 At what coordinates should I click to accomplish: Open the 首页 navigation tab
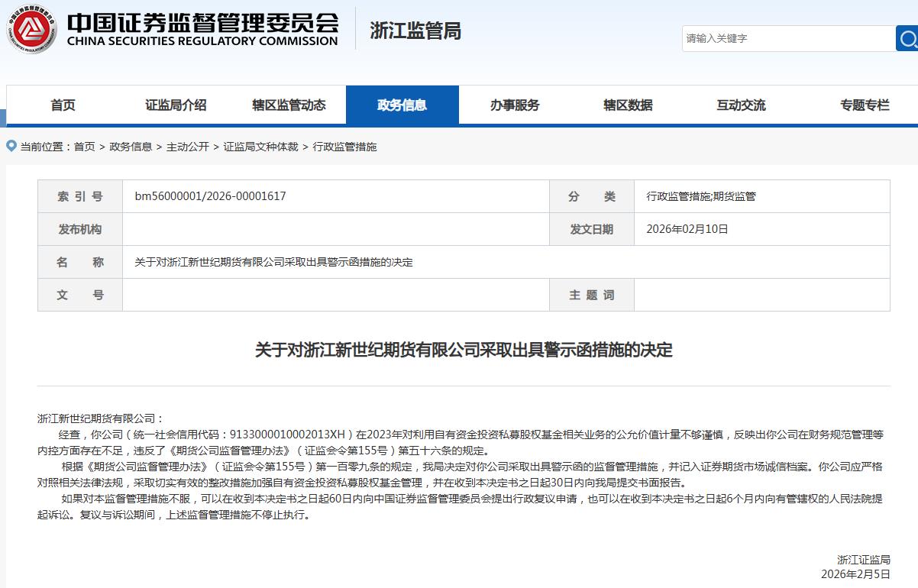pos(63,105)
